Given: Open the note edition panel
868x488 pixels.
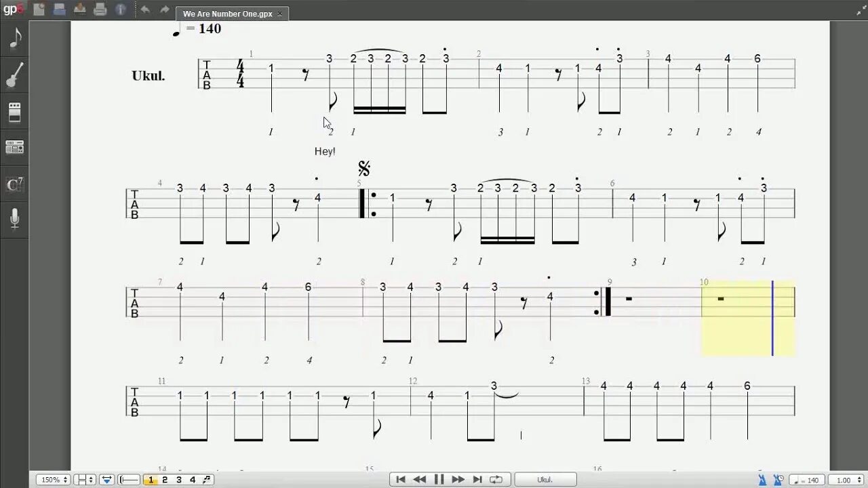Looking at the screenshot, I should (x=15, y=39).
